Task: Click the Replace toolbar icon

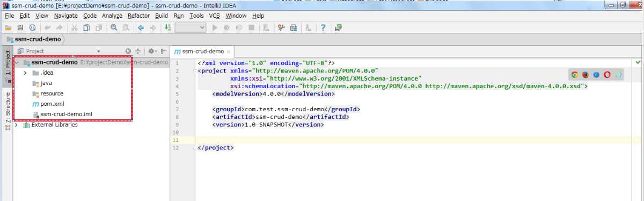Action: tap(126, 27)
